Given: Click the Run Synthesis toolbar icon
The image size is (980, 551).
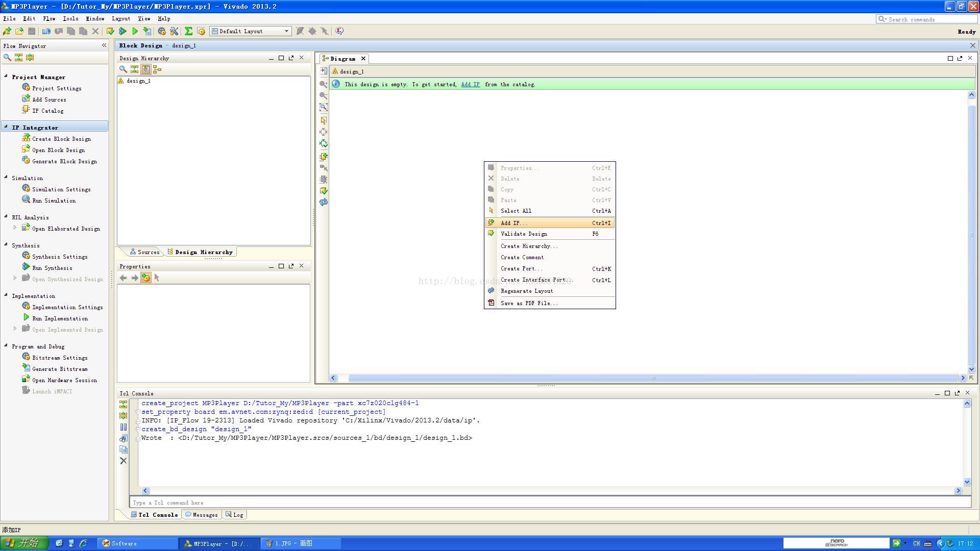Looking at the screenshot, I should (x=122, y=31).
